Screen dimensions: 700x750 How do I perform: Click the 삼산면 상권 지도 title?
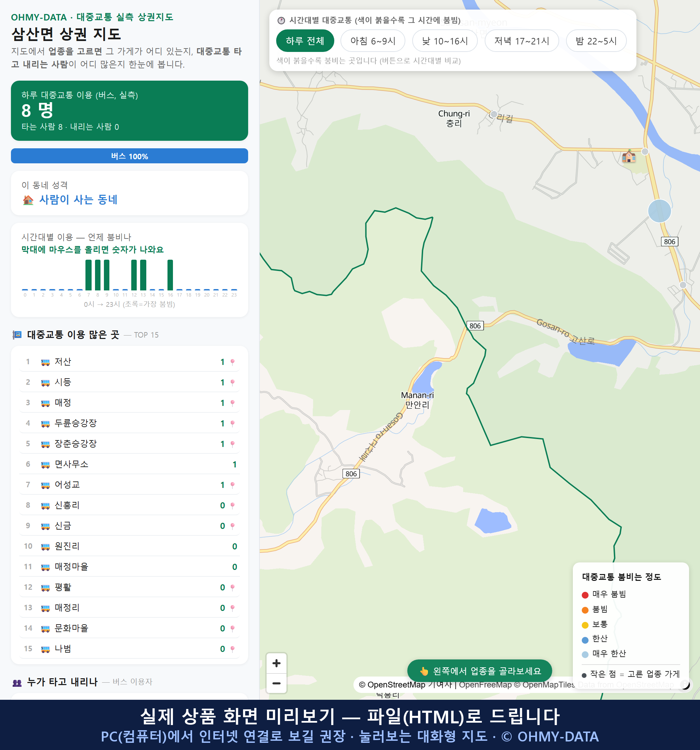[x=66, y=34]
